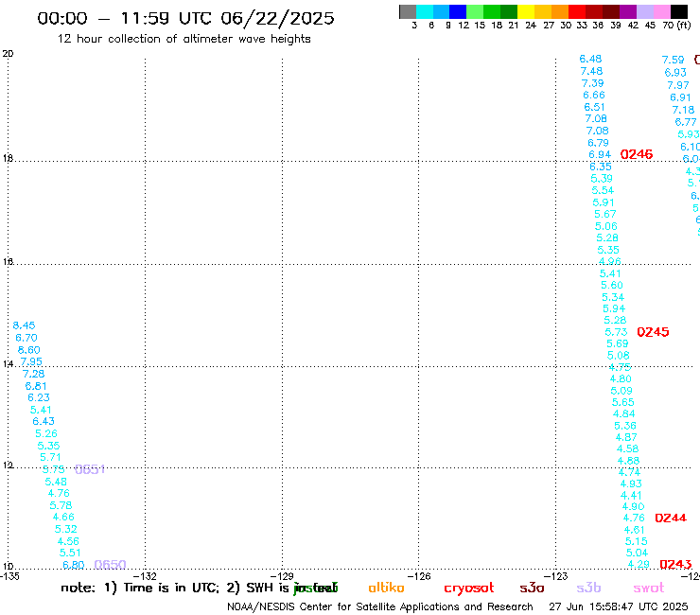This screenshot has width=700, height=615.
Task: Select the 6.80 value beside 0650
Action: coord(73,565)
